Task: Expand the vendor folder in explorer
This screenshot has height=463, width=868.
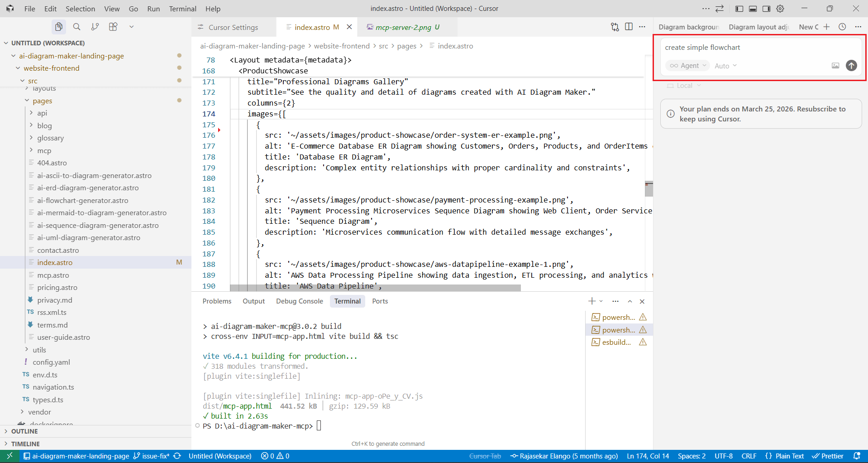Action: click(40, 412)
